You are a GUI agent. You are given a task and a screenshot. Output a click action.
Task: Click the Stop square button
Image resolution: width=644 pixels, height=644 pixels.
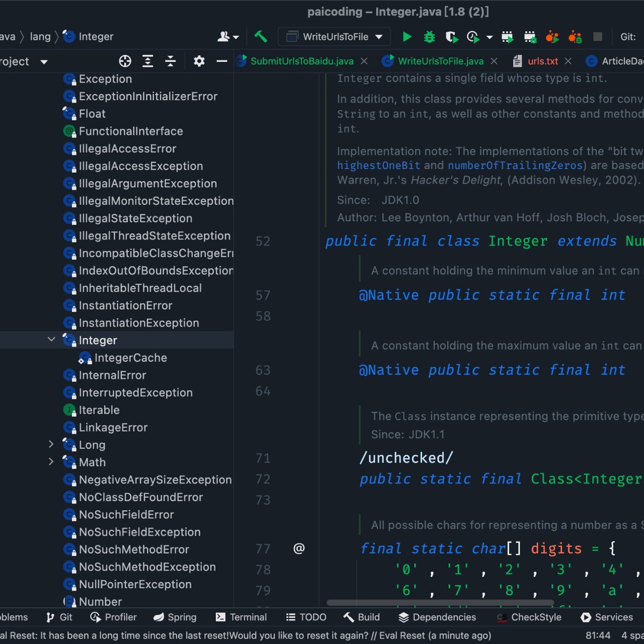pyautogui.click(x=598, y=37)
